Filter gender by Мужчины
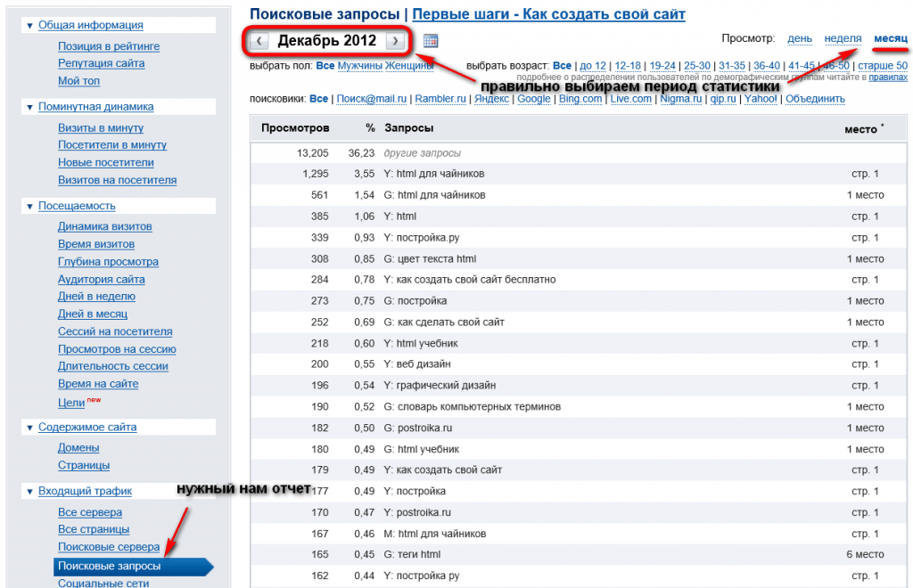 [x=360, y=66]
